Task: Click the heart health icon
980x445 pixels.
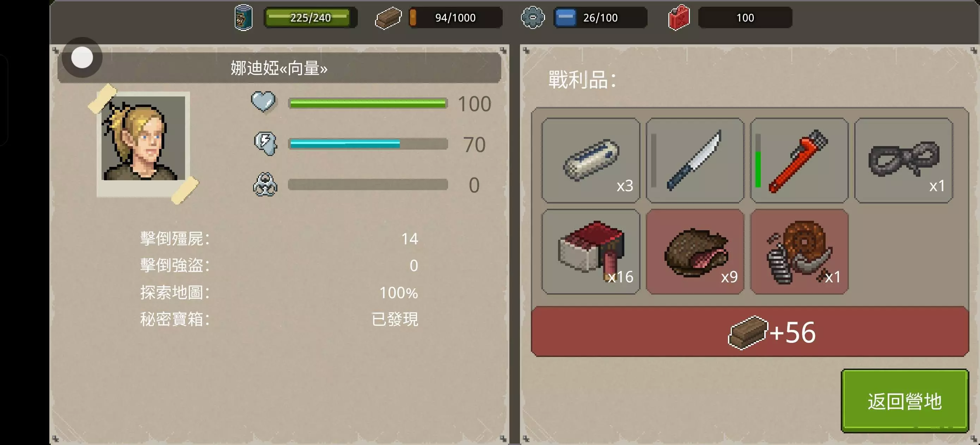Action: 263,102
